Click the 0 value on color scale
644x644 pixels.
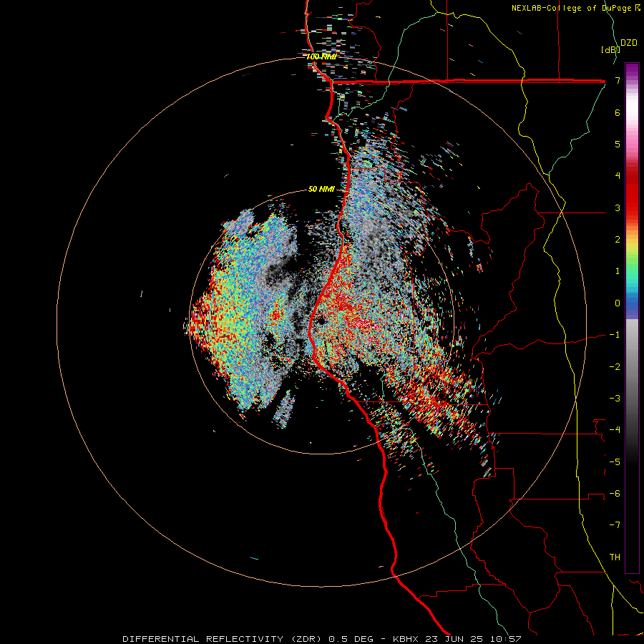click(x=618, y=303)
